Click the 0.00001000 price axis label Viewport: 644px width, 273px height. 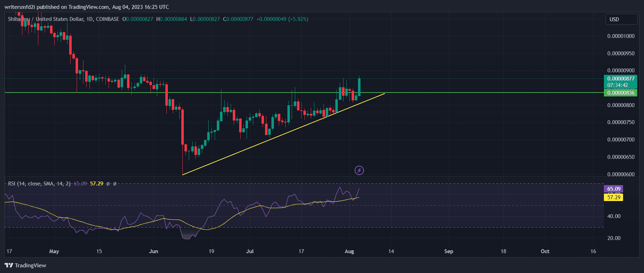pyautogui.click(x=621, y=36)
